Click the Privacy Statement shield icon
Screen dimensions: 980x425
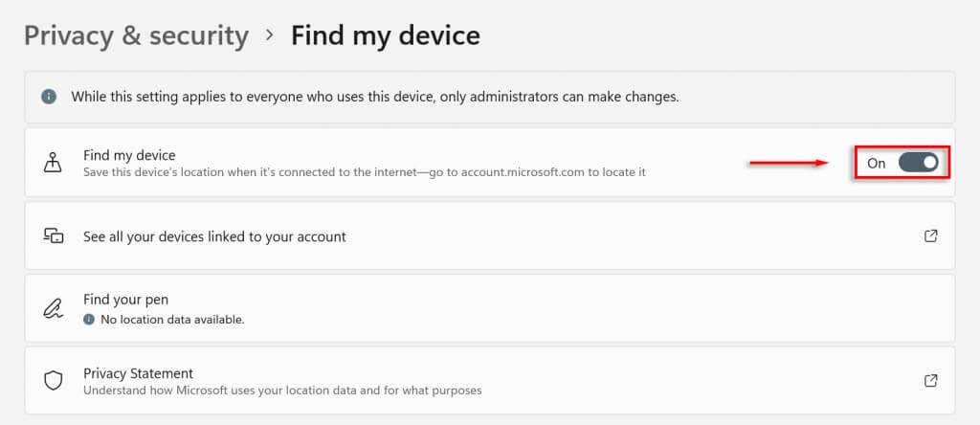click(54, 381)
